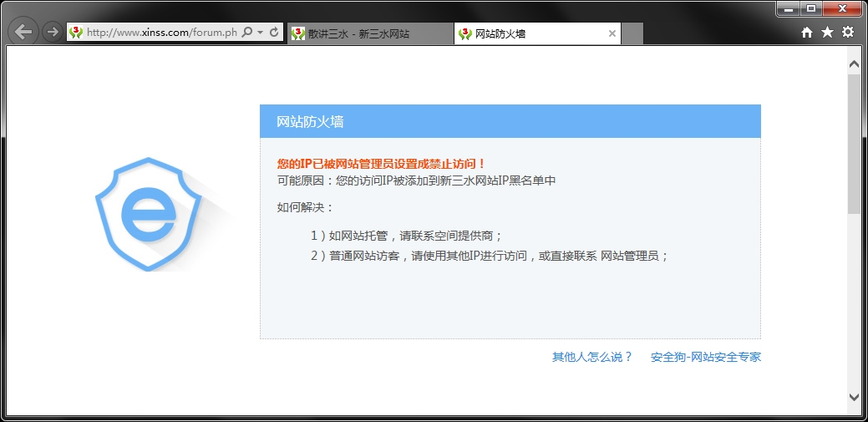Open the Home page icon
Viewport: 868px width, 422px height.
click(807, 33)
